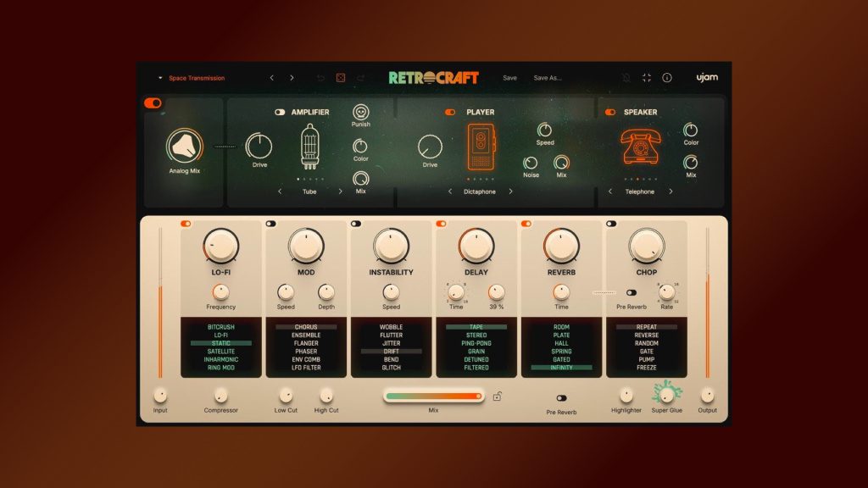Click Save As... button
The height and width of the screenshot is (488, 868).
click(548, 78)
